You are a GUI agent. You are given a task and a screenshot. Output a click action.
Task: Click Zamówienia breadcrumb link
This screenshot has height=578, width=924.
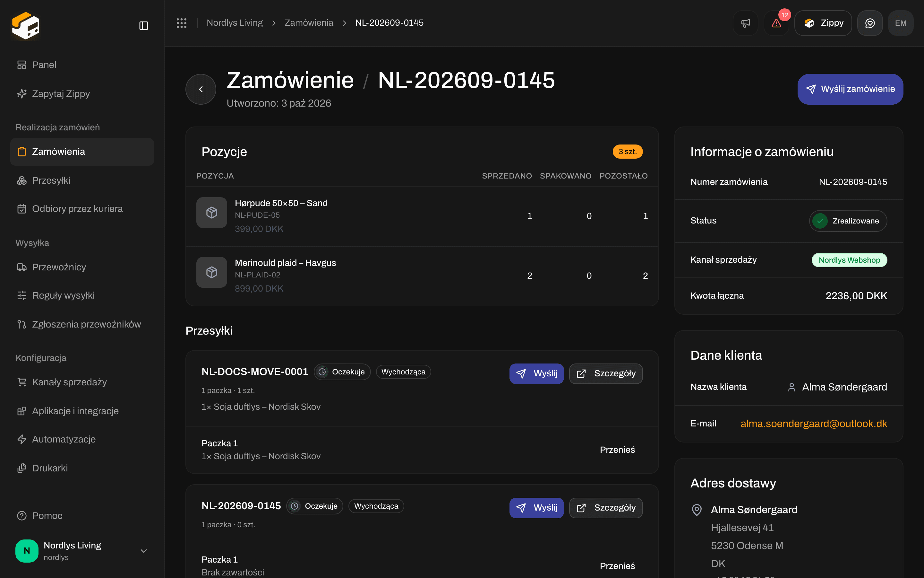309,23
